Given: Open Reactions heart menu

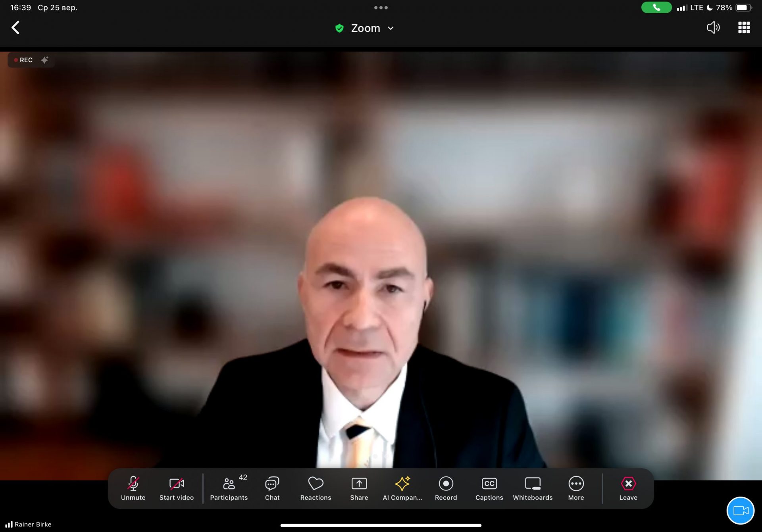Looking at the screenshot, I should 316,488.
